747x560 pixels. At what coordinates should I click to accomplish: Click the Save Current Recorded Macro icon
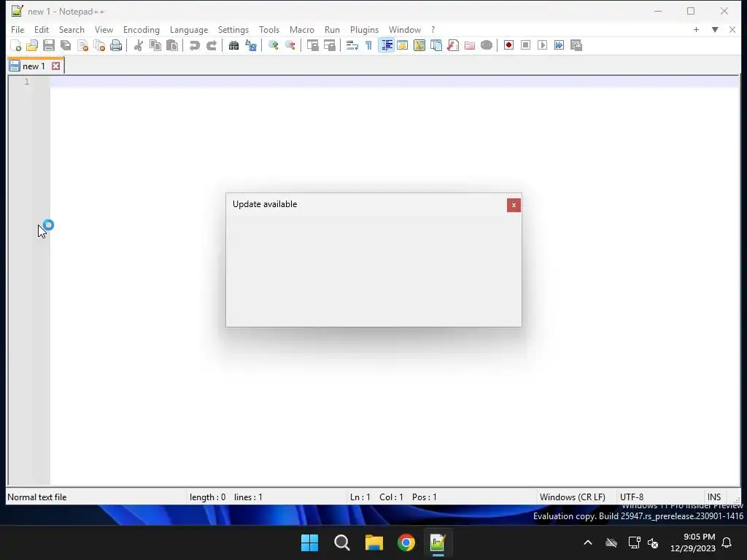(x=576, y=45)
